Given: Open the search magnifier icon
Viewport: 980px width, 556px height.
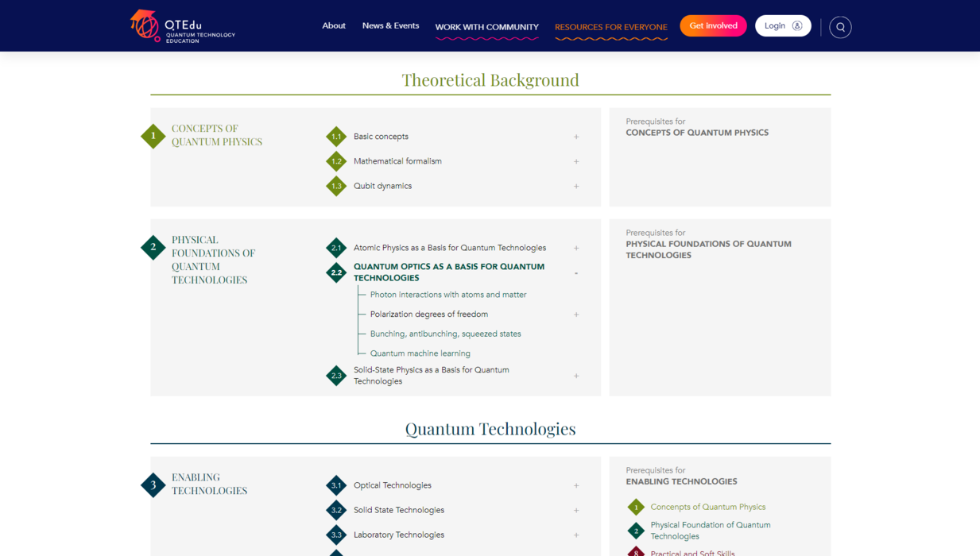Looking at the screenshot, I should (840, 27).
